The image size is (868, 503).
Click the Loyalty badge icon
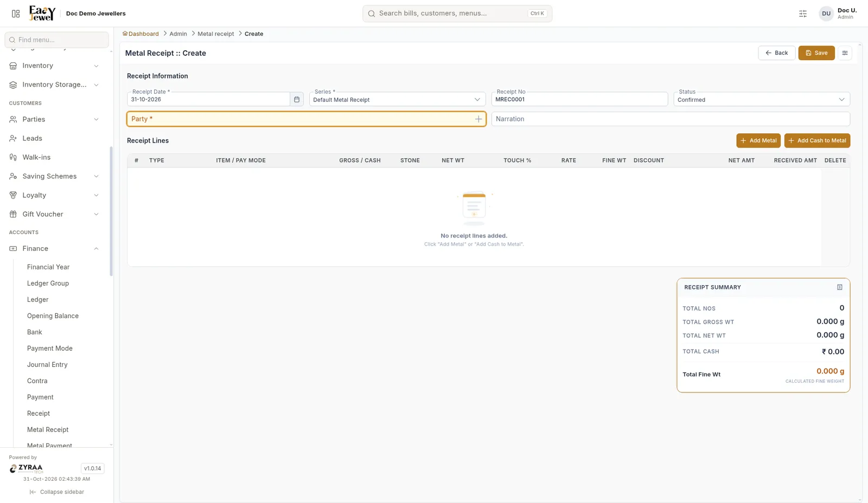pyautogui.click(x=13, y=195)
